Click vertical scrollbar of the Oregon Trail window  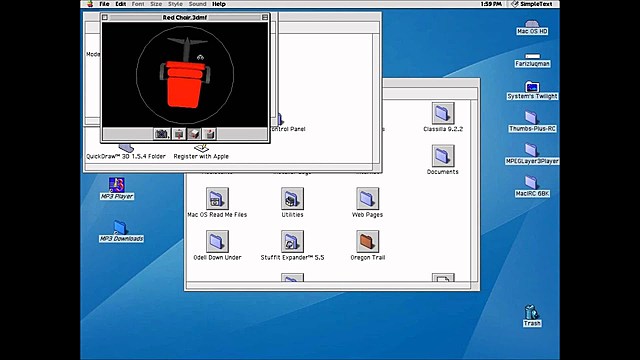(474, 190)
